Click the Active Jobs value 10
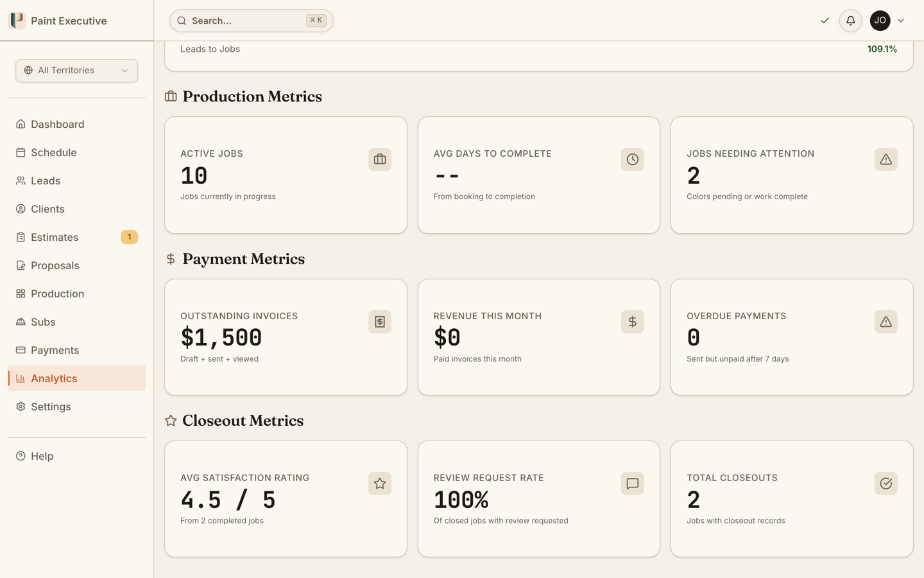 coord(194,175)
